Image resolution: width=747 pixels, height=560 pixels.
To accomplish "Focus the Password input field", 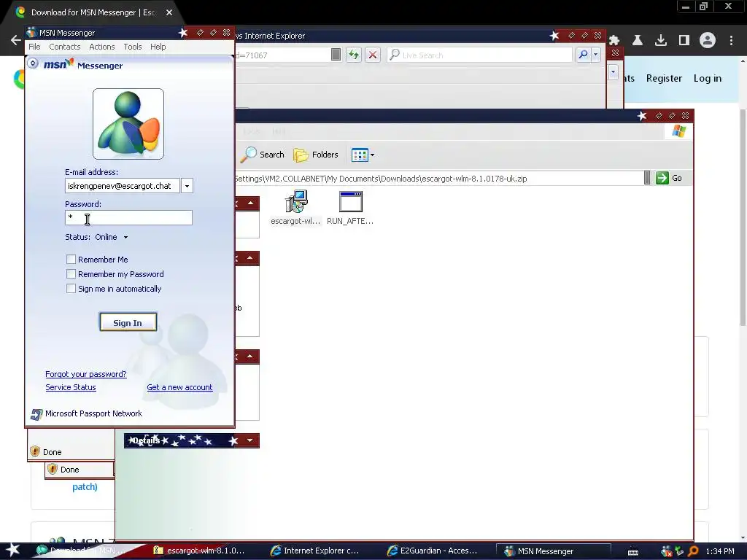I will [x=128, y=217].
